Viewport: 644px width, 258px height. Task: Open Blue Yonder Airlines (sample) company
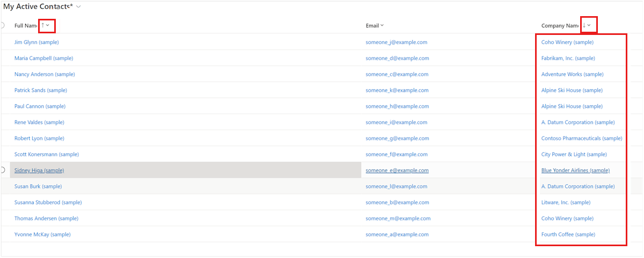[575, 170]
